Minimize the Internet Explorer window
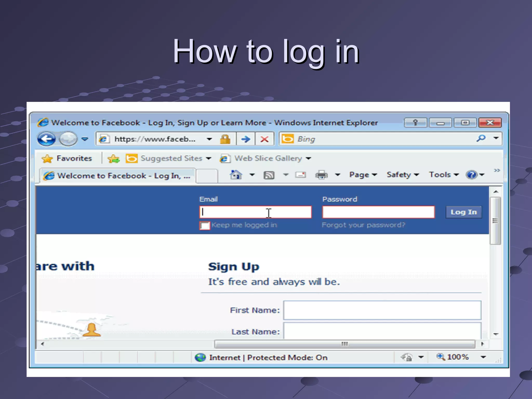532x399 pixels. click(440, 123)
